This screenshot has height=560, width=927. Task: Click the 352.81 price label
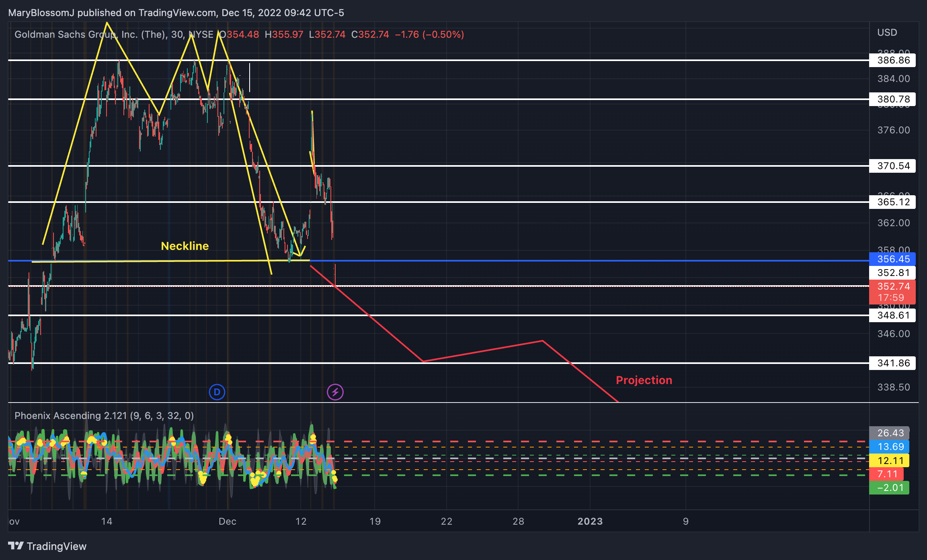pyautogui.click(x=892, y=273)
